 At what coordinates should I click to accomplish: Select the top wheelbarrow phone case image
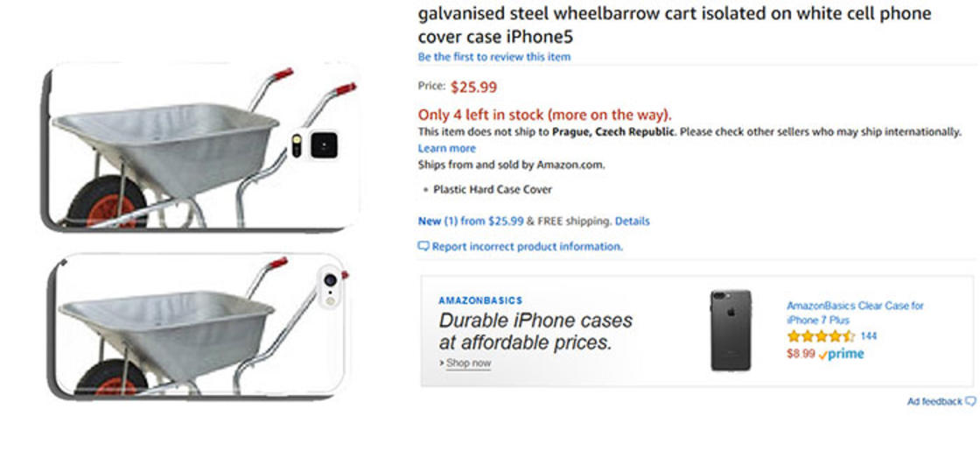(x=201, y=145)
